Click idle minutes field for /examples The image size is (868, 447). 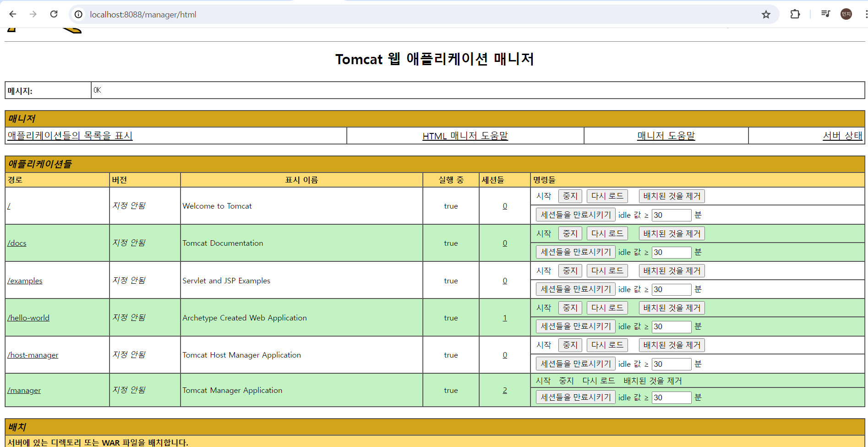(671, 289)
